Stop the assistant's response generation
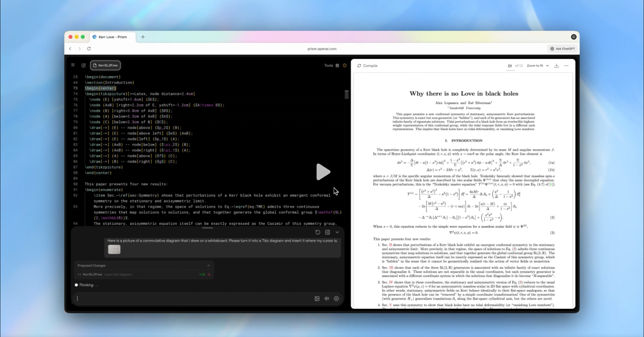The image size is (644, 337). point(336,299)
